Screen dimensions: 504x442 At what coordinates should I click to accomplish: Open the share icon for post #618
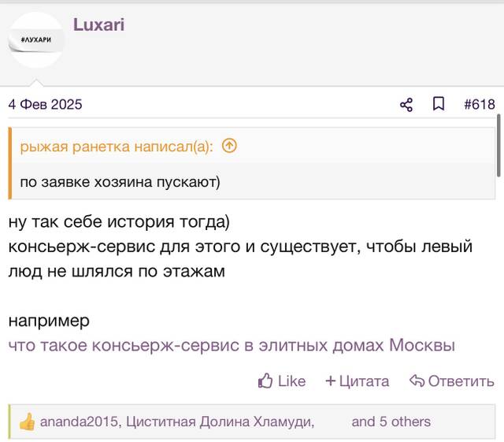click(x=406, y=105)
